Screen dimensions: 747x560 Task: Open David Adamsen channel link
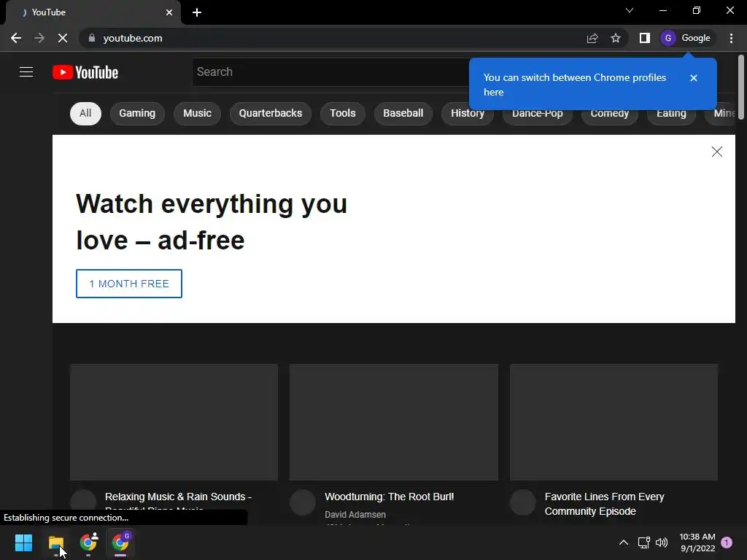[x=355, y=515]
